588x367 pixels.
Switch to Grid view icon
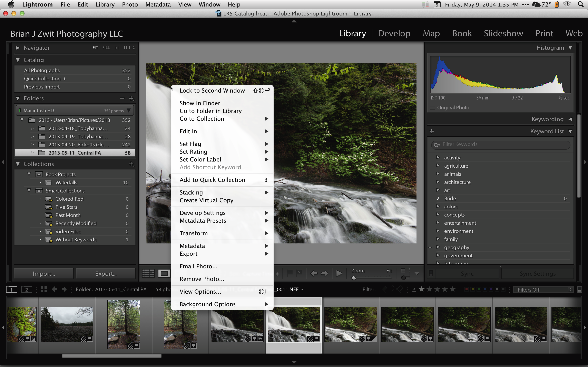coord(148,274)
